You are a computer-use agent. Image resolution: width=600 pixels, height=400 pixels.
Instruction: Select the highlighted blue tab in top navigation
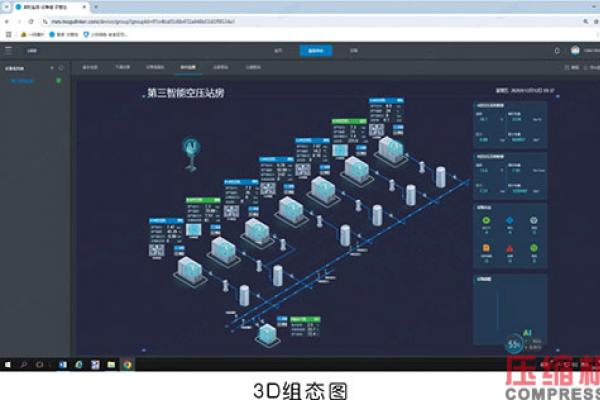point(316,50)
